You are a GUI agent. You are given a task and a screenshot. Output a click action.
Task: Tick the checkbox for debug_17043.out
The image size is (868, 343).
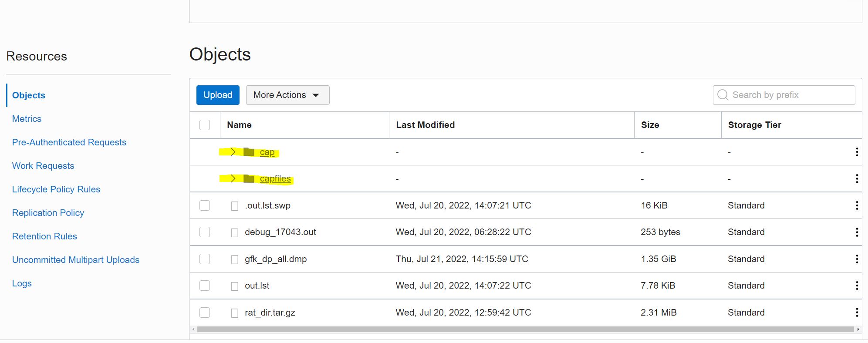click(x=205, y=232)
